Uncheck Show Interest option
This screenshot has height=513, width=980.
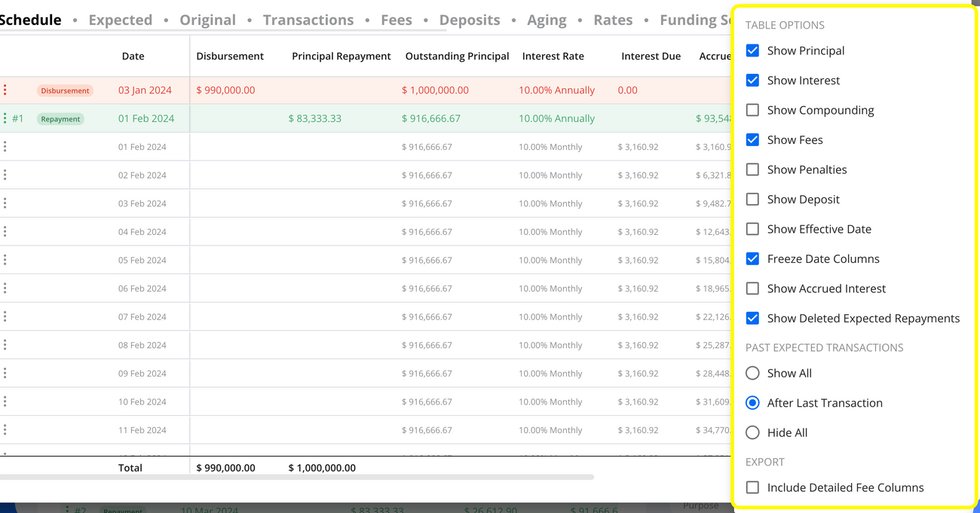coord(752,80)
